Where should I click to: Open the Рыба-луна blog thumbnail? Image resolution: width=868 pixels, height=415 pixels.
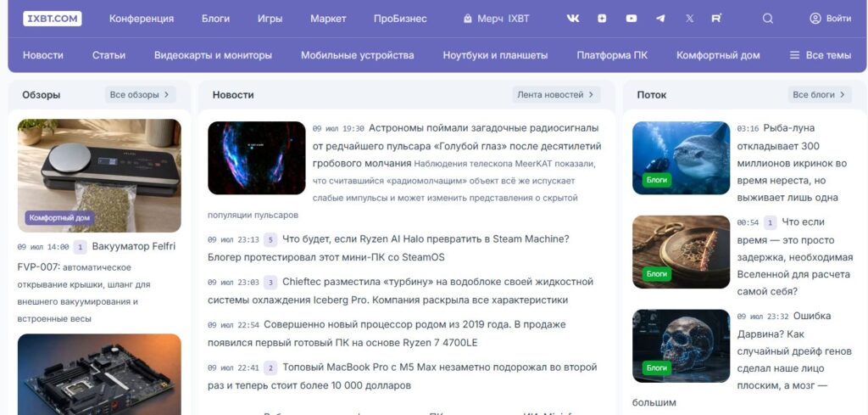pos(681,158)
